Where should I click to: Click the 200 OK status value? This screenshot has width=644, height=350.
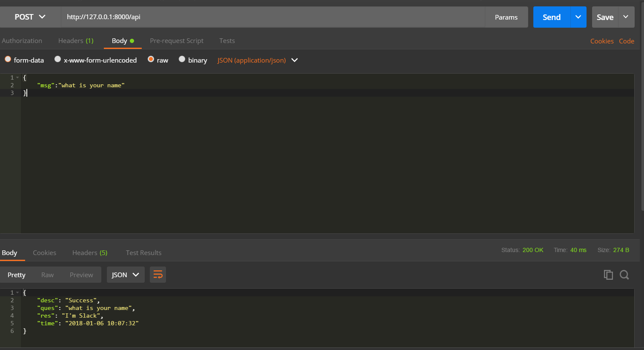(533, 250)
